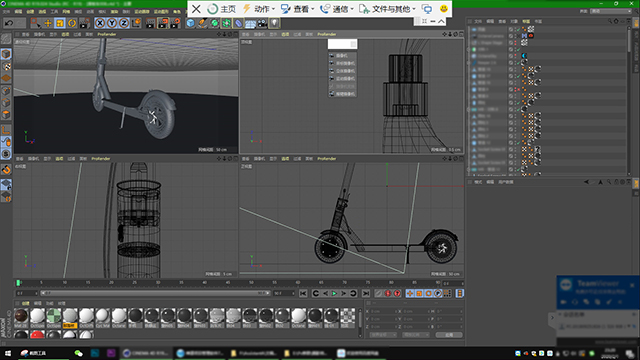The height and width of the screenshot is (360, 640).
Task: Switch to Polygons mode in left sidebar
Action: click(6, 114)
